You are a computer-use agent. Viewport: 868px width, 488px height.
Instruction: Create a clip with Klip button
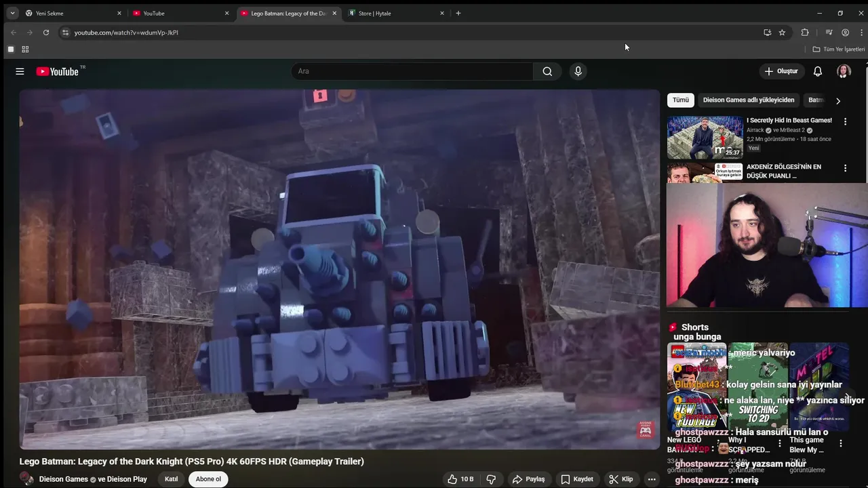tap(620, 479)
